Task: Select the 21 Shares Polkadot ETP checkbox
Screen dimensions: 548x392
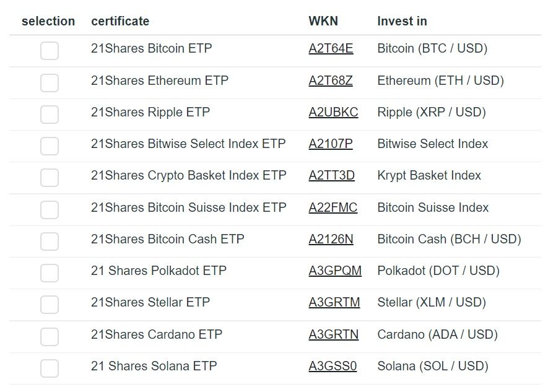Action: coord(50,273)
